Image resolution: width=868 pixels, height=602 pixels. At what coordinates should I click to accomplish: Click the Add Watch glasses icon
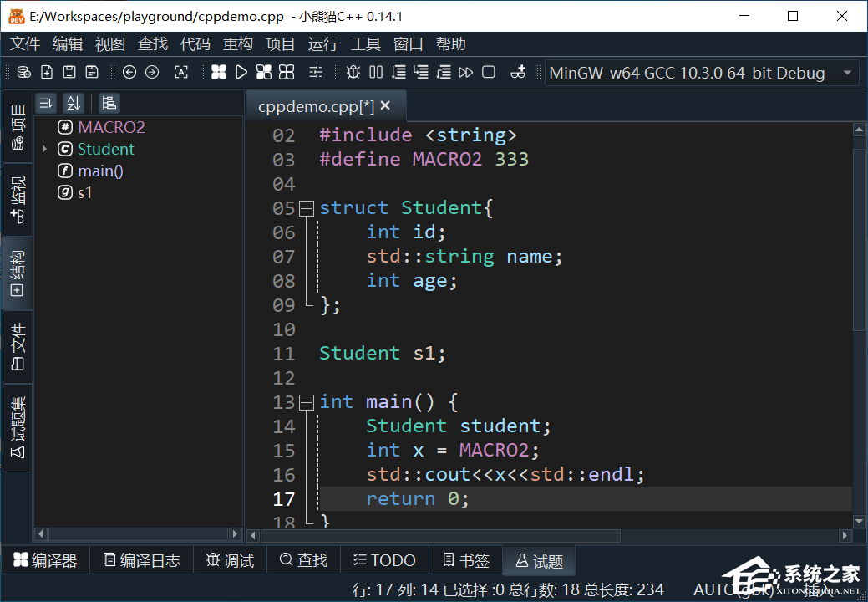click(518, 72)
